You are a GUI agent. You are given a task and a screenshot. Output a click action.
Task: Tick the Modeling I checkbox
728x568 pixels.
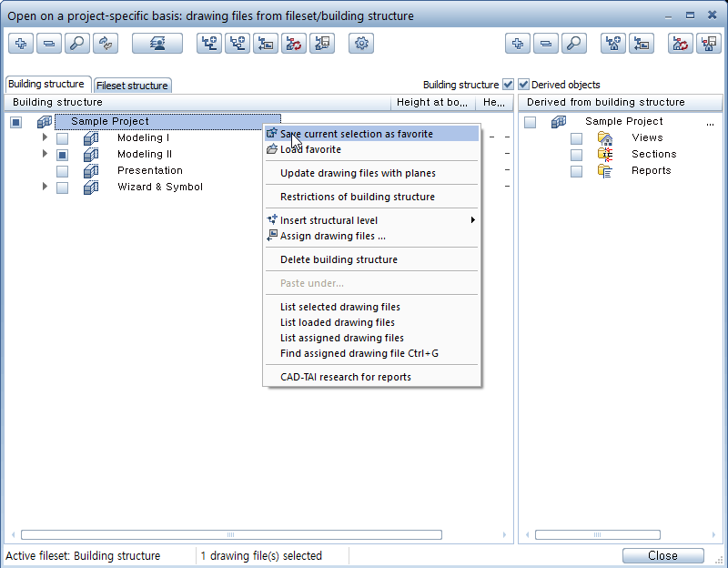point(63,138)
